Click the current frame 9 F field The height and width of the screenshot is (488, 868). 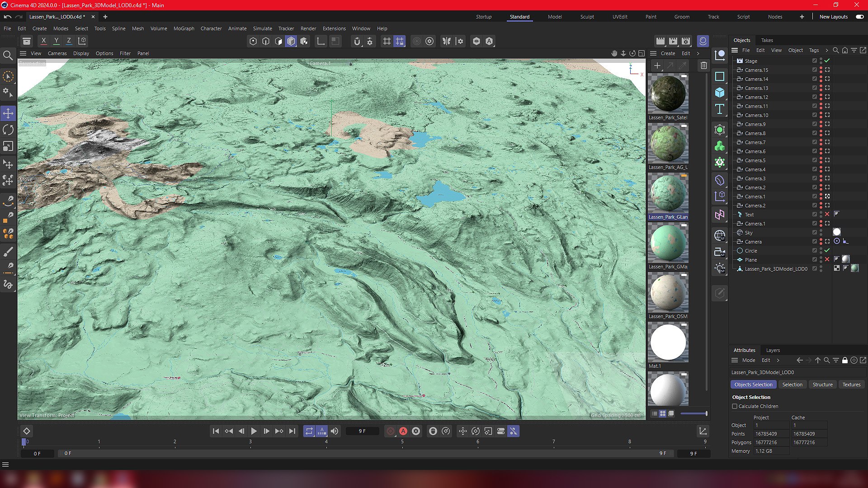pyautogui.click(x=362, y=431)
